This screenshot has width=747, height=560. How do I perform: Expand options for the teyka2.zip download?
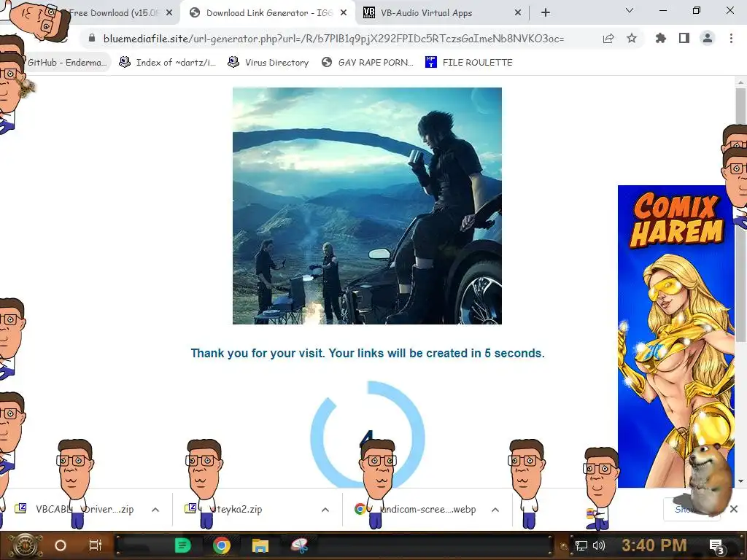(325, 510)
